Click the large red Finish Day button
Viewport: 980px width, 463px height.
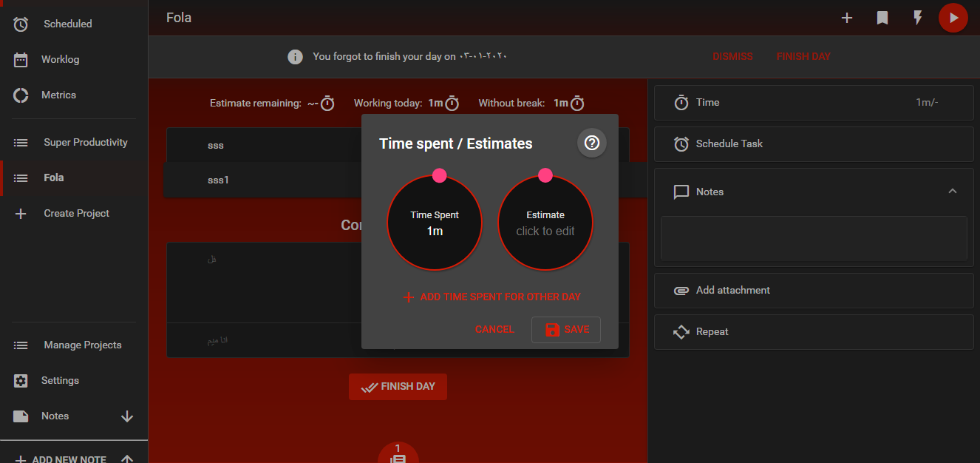(x=398, y=387)
